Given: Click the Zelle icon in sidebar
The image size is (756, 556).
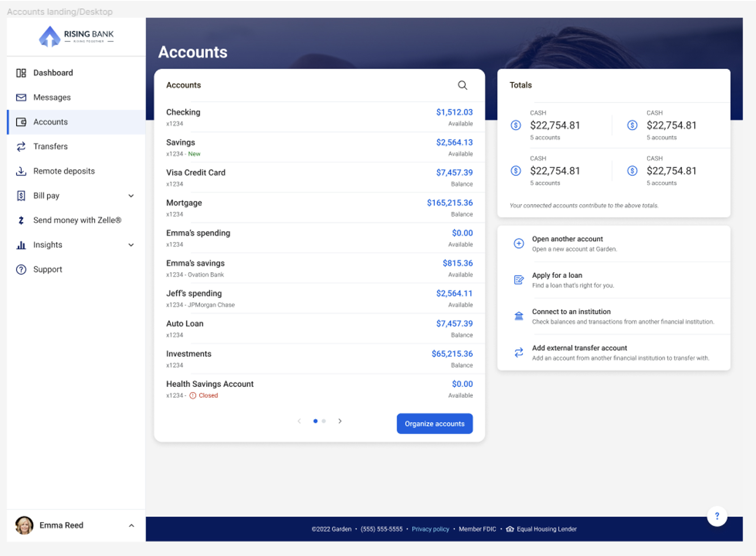Looking at the screenshot, I should 21,220.
